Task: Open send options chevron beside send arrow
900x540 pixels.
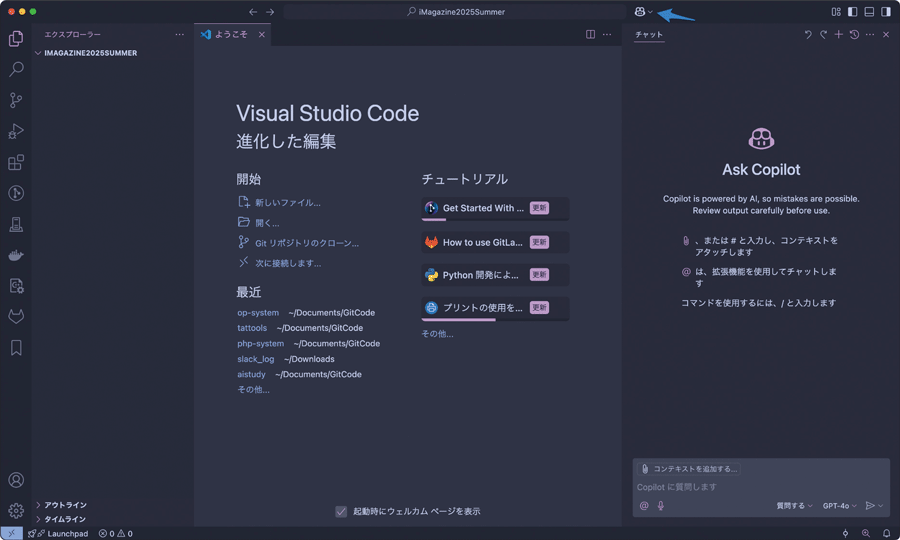Action: tap(880, 506)
